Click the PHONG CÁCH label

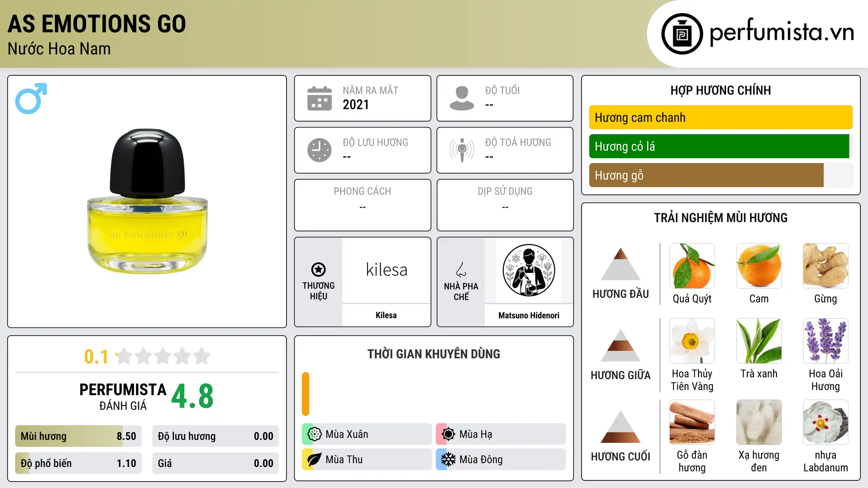coord(362,191)
